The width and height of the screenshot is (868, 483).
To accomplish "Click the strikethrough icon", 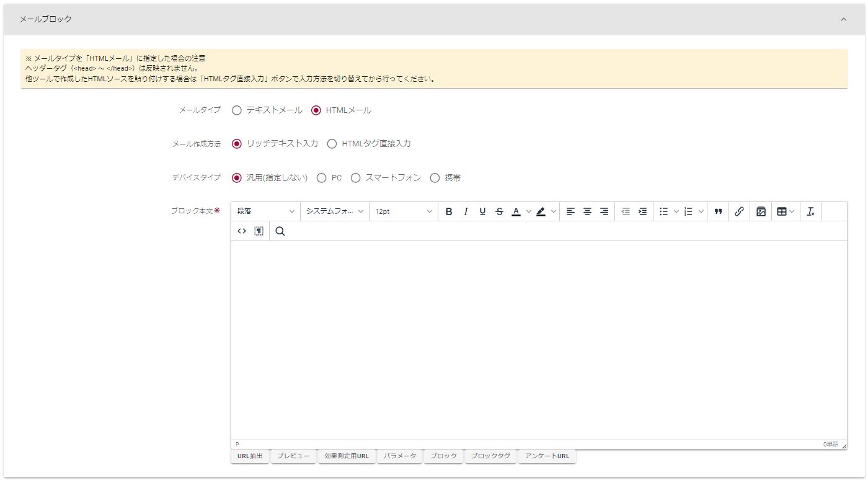I will click(499, 211).
